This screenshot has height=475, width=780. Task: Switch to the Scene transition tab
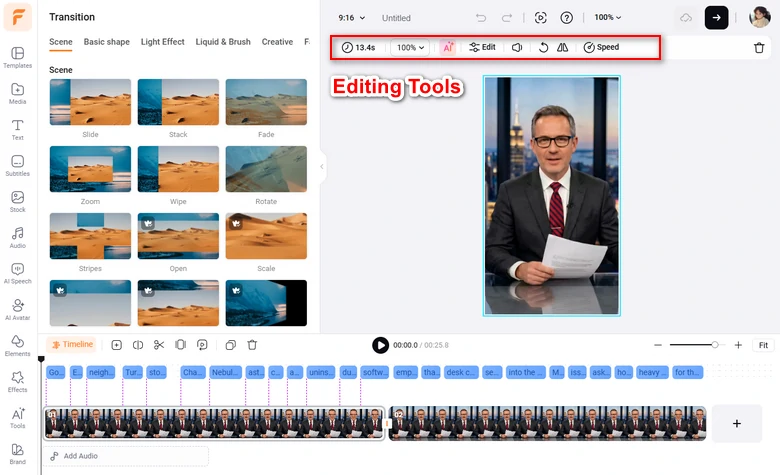pyautogui.click(x=61, y=42)
